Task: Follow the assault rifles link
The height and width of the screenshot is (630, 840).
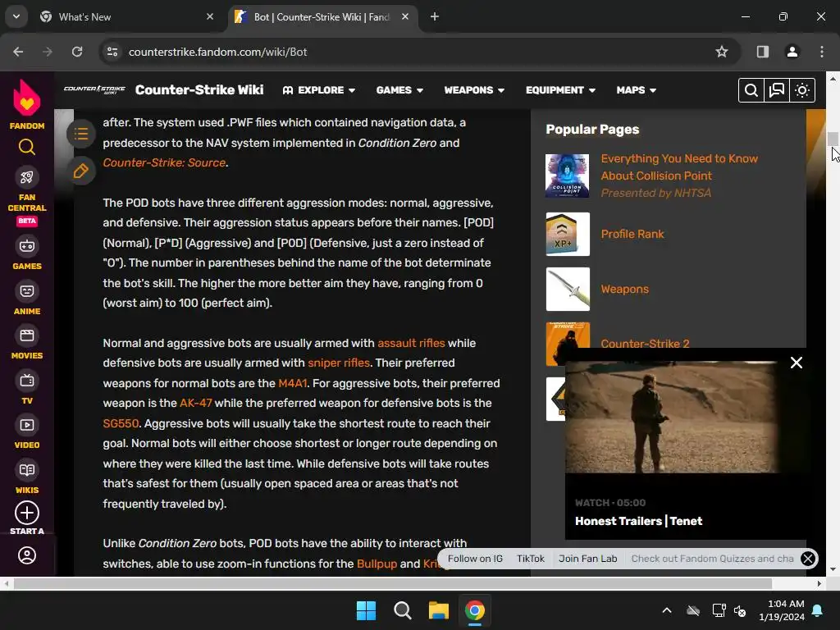Action: click(x=412, y=343)
